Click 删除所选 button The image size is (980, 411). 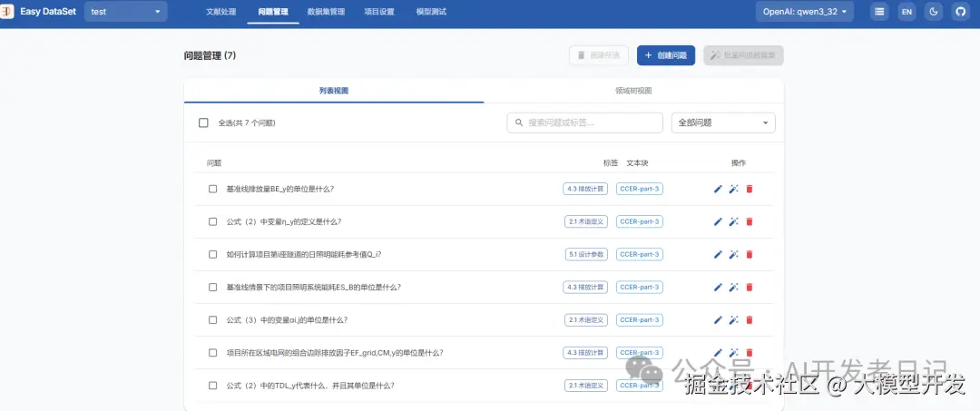coord(599,55)
